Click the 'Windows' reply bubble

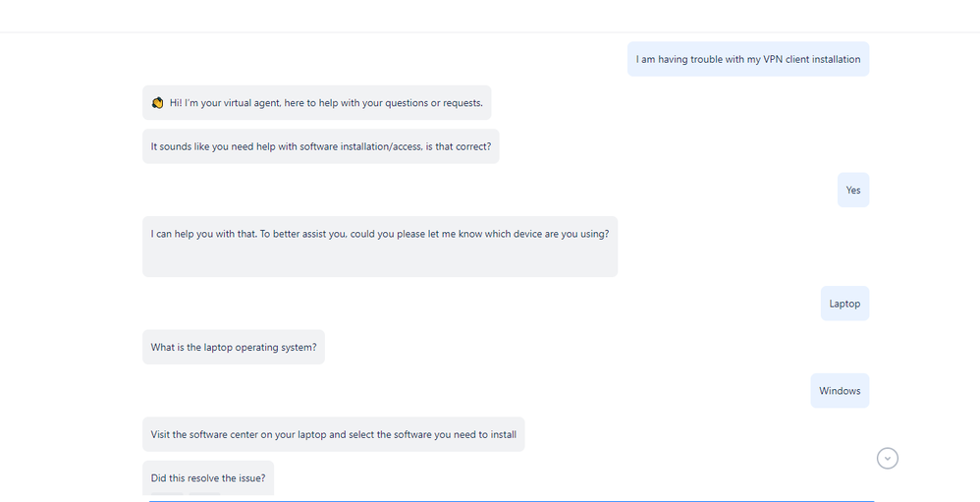840,391
